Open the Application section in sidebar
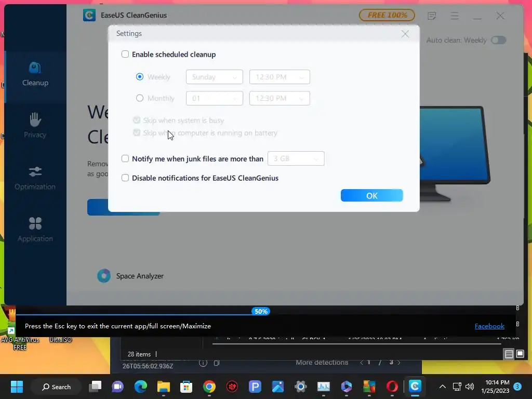Viewport: 532px width, 399px height. tap(35, 230)
